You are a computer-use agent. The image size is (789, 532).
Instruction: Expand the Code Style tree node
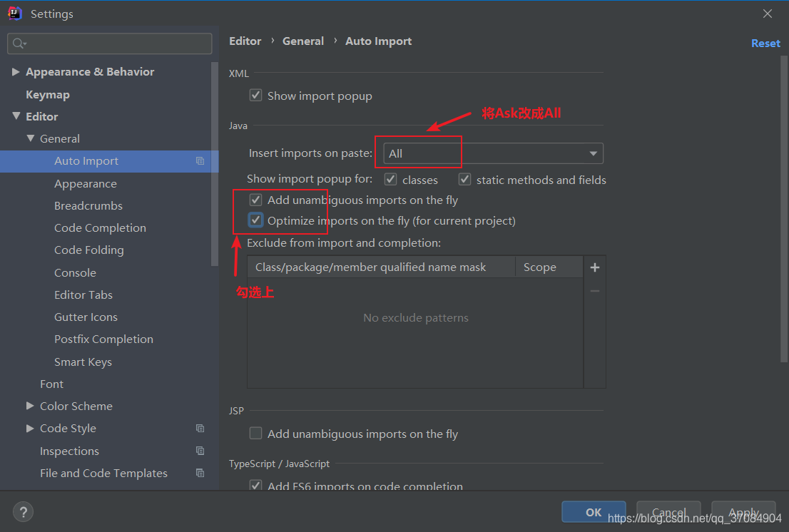tap(30, 429)
